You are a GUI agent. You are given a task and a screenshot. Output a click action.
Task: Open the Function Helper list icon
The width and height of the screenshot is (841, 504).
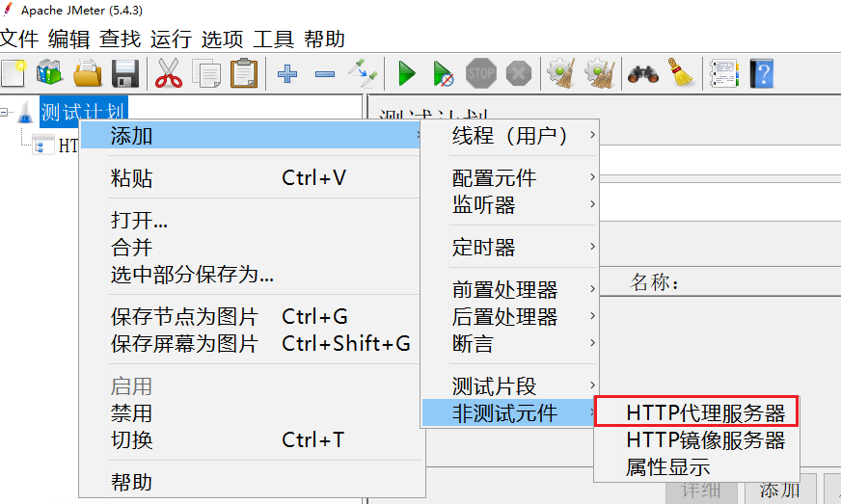tap(724, 73)
